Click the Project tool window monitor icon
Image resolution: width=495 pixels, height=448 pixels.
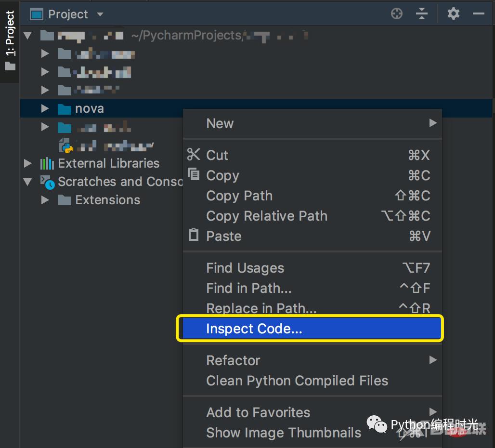tap(36, 13)
